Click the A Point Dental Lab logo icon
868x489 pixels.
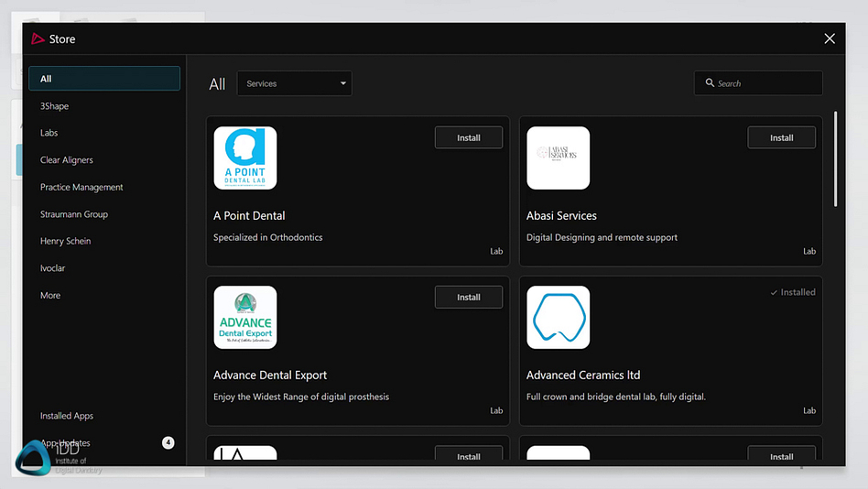245,158
